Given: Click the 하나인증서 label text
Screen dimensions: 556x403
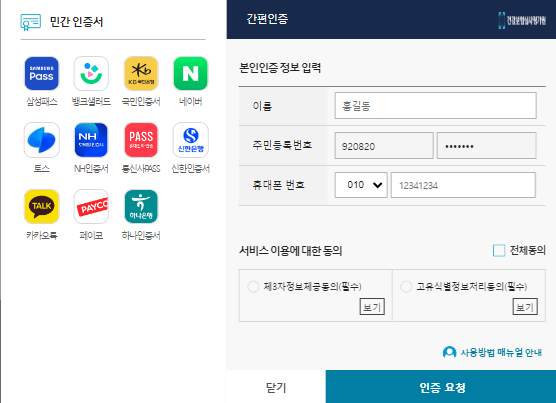Looking at the screenshot, I should 141,235.
